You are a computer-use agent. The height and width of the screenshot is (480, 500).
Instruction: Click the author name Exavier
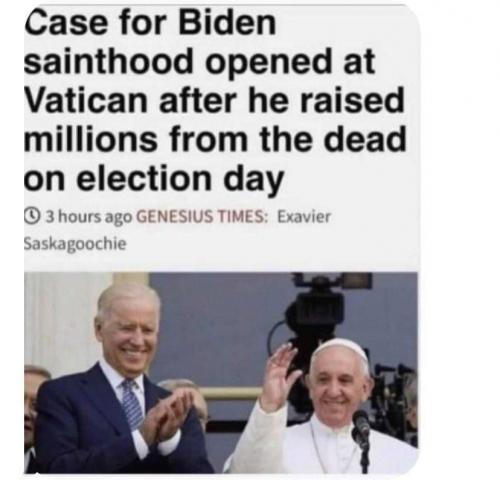[x=304, y=217]
